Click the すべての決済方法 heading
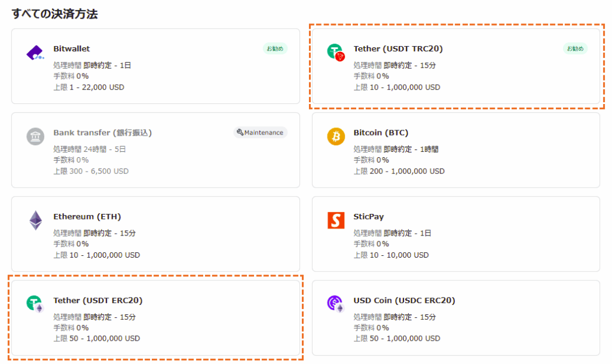Viewport: 612px width, 364px height. (x=54, y=14)
